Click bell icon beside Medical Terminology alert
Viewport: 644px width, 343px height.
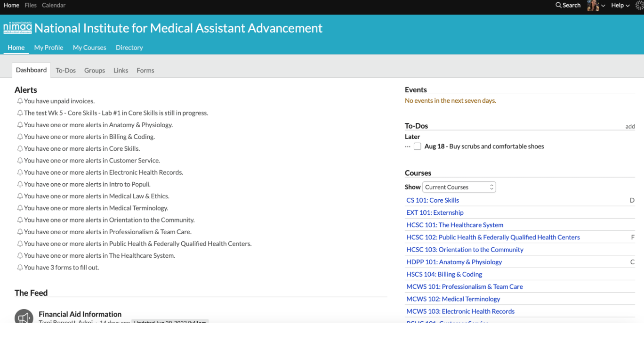click(20, 208)
